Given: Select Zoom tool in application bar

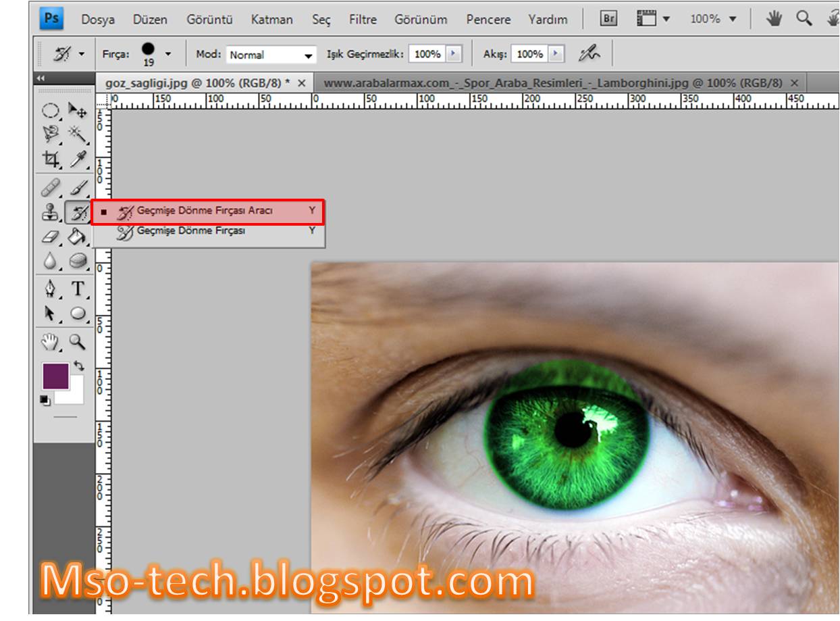Looking at the screenshot, I should click(x=804, y=19).
